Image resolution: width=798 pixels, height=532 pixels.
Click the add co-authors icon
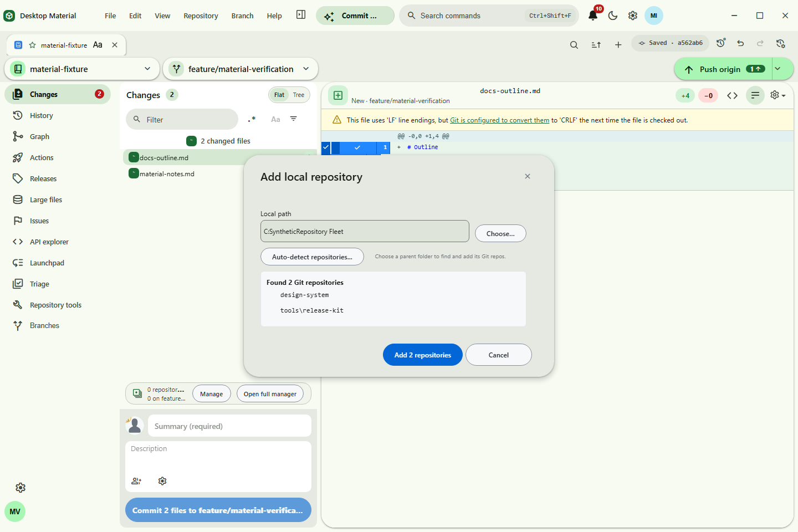[136, 481]
